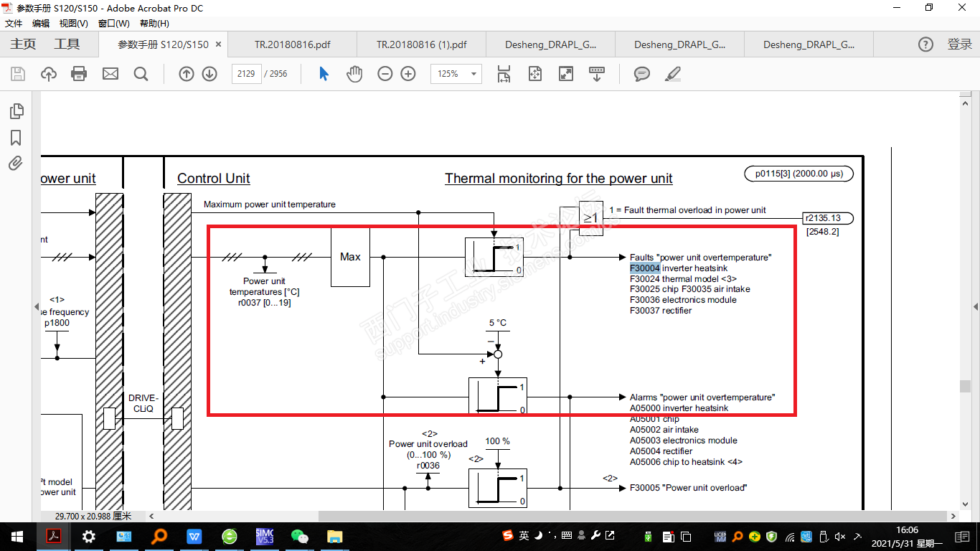Click the r2135.13 parameter label
980x551 pixels.
coord(822,218)
